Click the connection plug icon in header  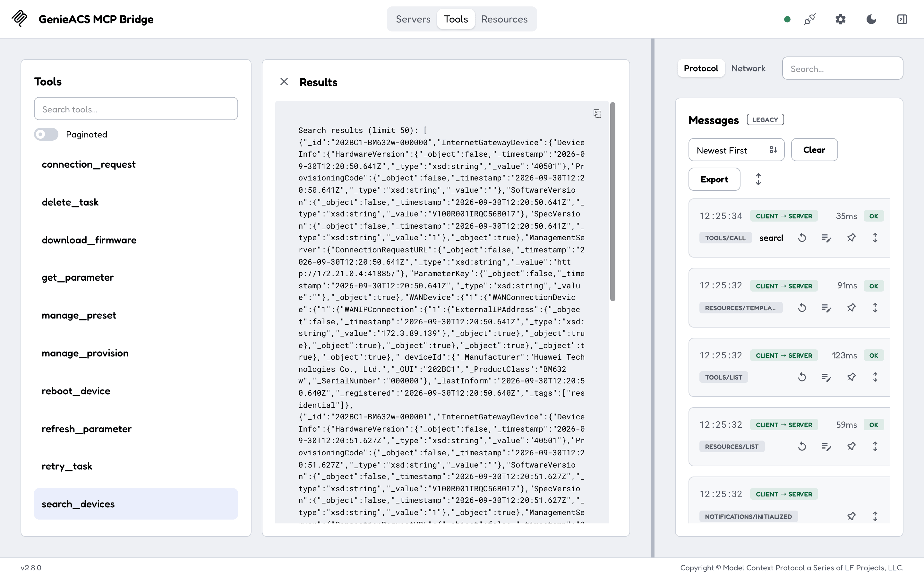809,19
